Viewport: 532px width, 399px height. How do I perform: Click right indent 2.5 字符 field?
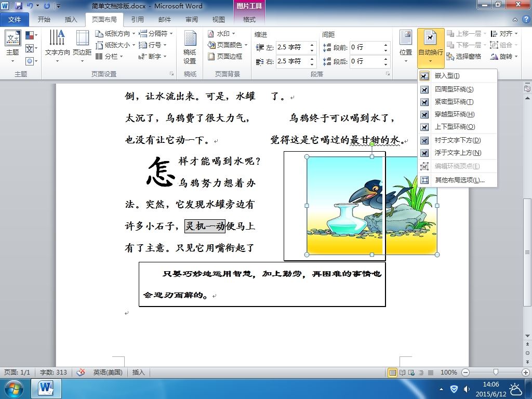coord(292,61)
